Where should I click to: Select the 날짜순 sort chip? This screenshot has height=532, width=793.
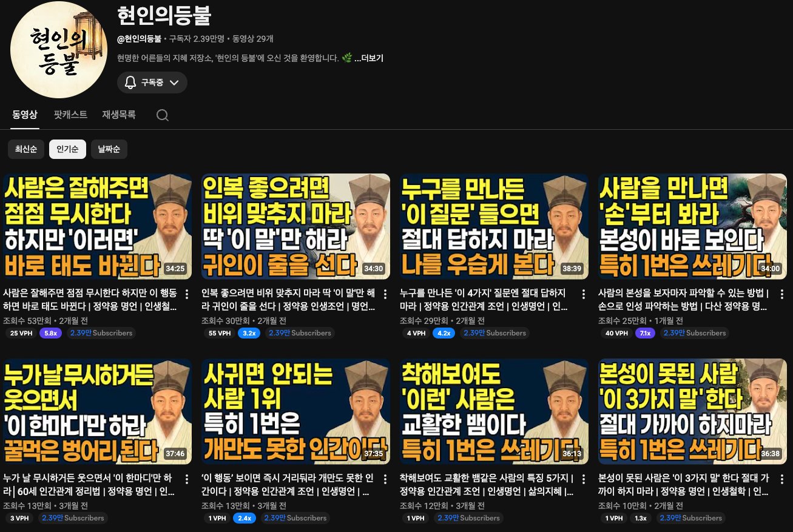point(109,149)
